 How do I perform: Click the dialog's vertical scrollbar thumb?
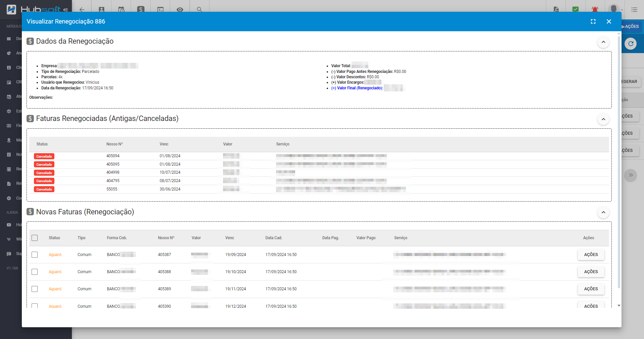click(619, 162)
